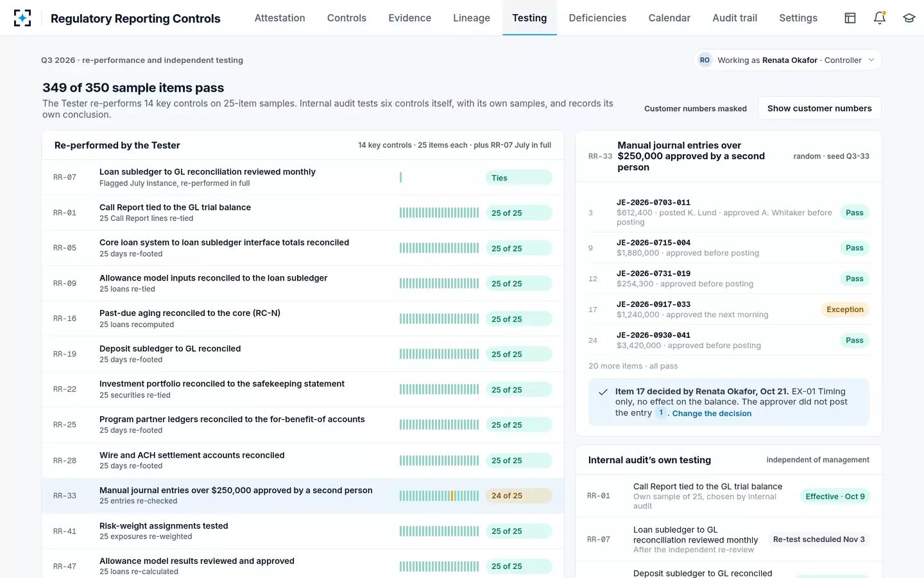Image resolution: width=924 pixels, height=578 pixels.
Task: Click the Pass badge on JE-2026-0703-011
Action: click(855, 213)
